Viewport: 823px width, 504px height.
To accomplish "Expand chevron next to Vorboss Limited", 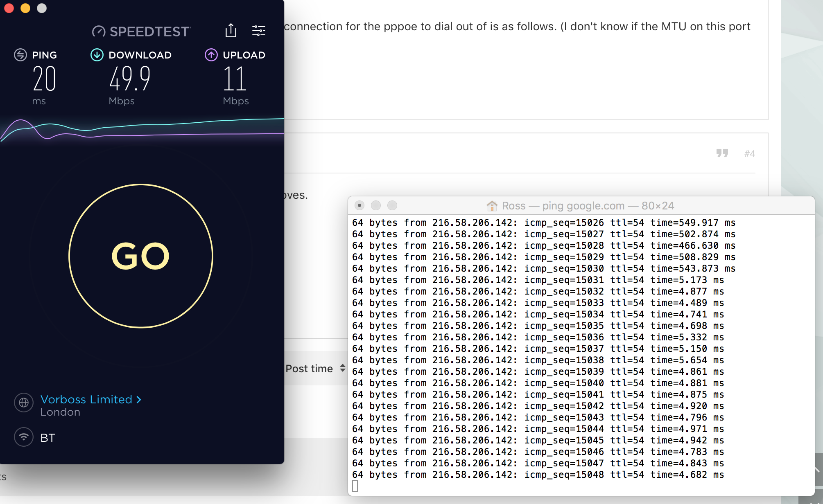I will pos(139,399).
